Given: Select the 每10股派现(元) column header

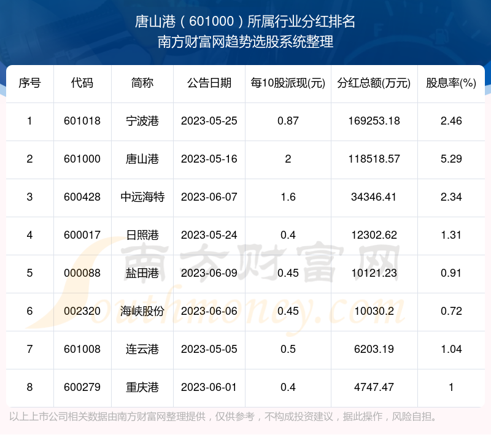Looking at the screenshot, I should [x=288, y=83].
